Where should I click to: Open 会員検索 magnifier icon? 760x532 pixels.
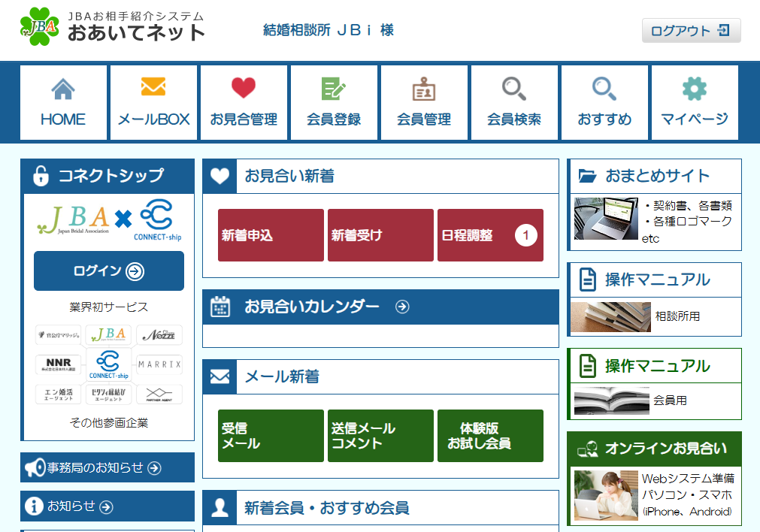pyautogui.click(x=514, y=89)
